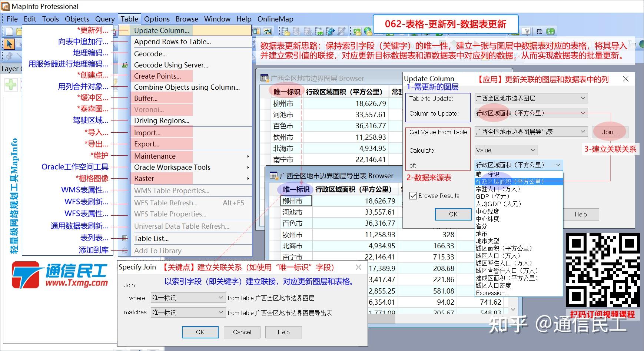Click the 柳州市 cell in 导出表 Browser
Viewport: 644px width, 351px height.
[296, 201]
